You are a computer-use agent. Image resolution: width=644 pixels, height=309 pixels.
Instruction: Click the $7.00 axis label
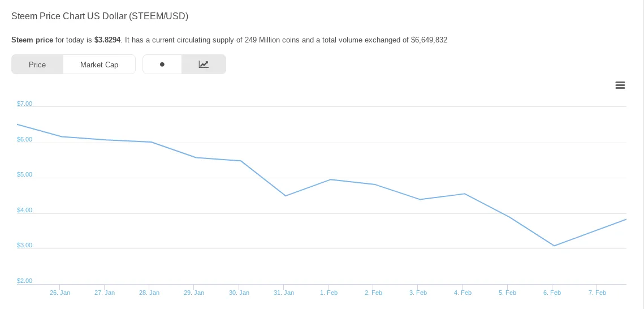pyautogui.click(x=25, y=104)
